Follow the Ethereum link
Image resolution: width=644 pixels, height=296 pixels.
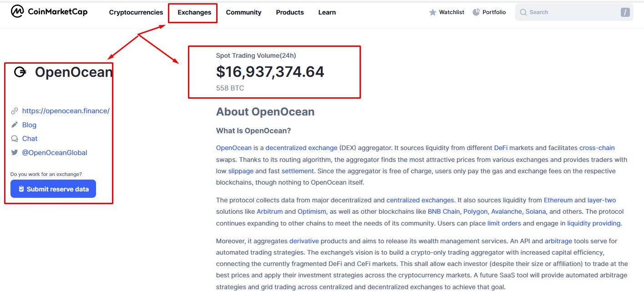pyautogui.click(x=558, y=200)
